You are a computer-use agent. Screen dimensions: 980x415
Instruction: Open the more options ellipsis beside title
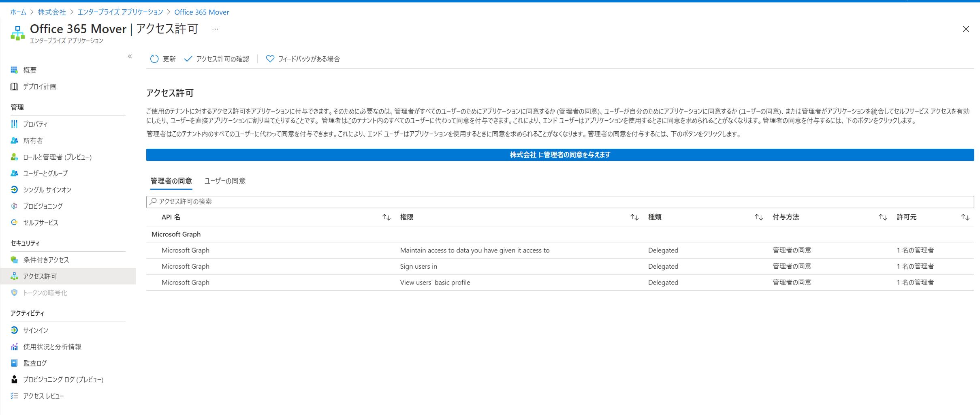[x=216, y=29]
